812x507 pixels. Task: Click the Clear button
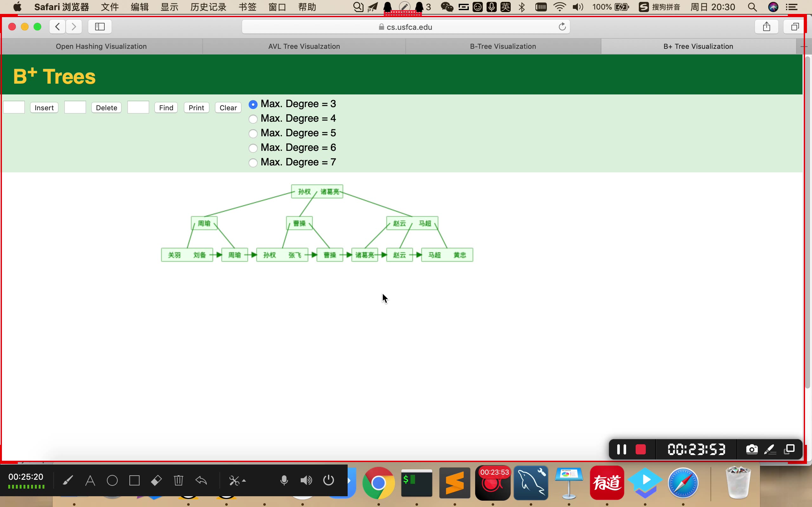coord(228,108)
